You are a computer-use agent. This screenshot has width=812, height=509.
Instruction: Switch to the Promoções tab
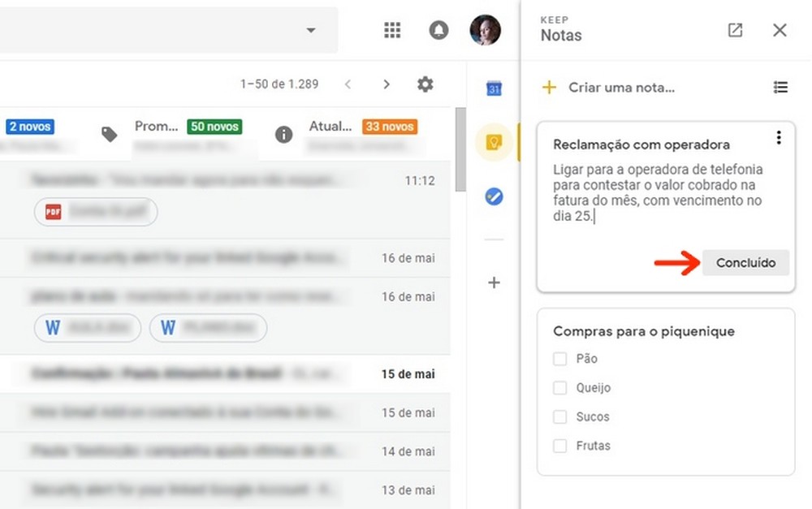(157, 126)
